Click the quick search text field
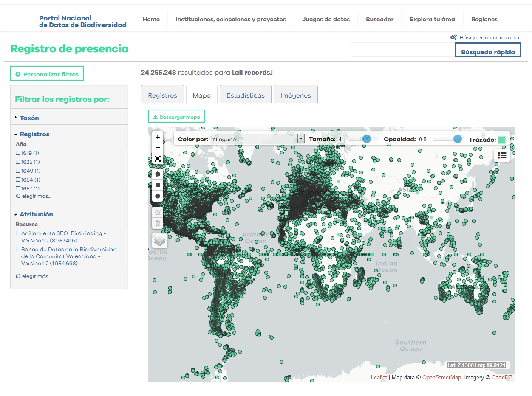Viewport: 532px width, 396px height. coord(402,50)
